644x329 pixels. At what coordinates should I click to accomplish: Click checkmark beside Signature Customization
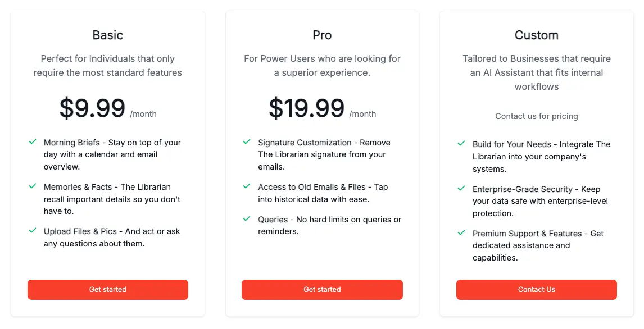[x=247, y=142]
